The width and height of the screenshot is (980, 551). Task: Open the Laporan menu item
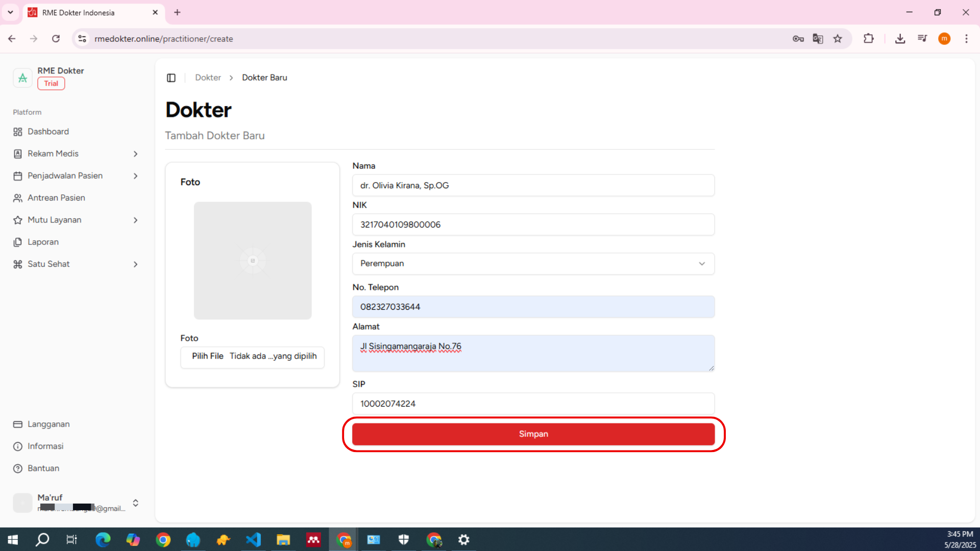(43, 242)
